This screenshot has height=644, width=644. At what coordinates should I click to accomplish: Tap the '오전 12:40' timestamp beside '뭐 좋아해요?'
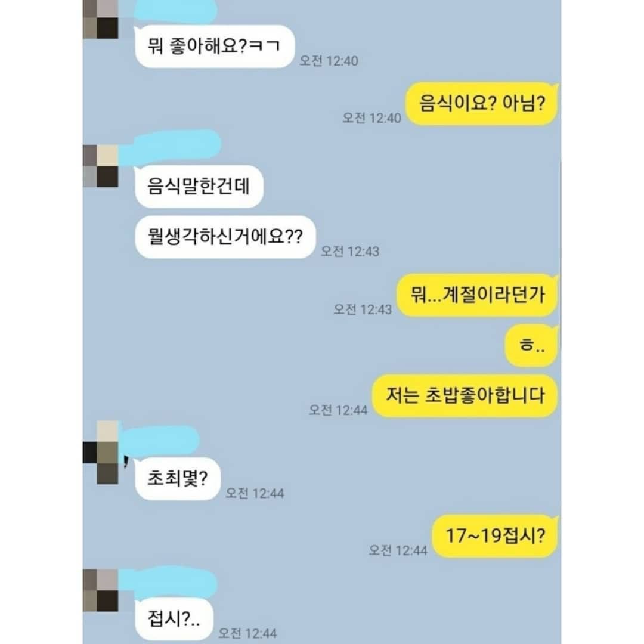pyautogui.click(x=329, y=61)
